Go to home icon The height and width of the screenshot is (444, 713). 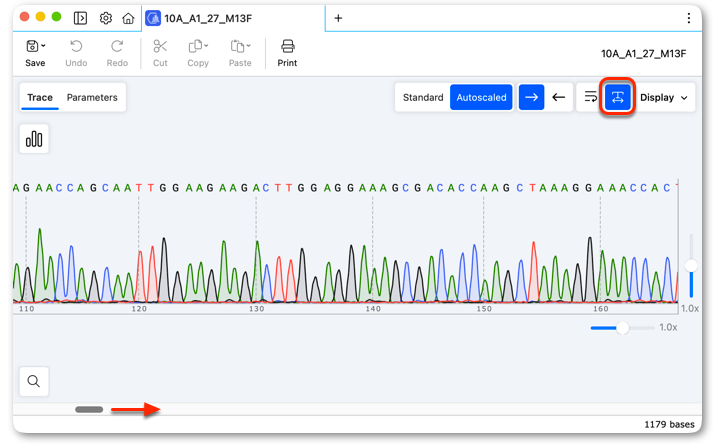pos(129,18)
